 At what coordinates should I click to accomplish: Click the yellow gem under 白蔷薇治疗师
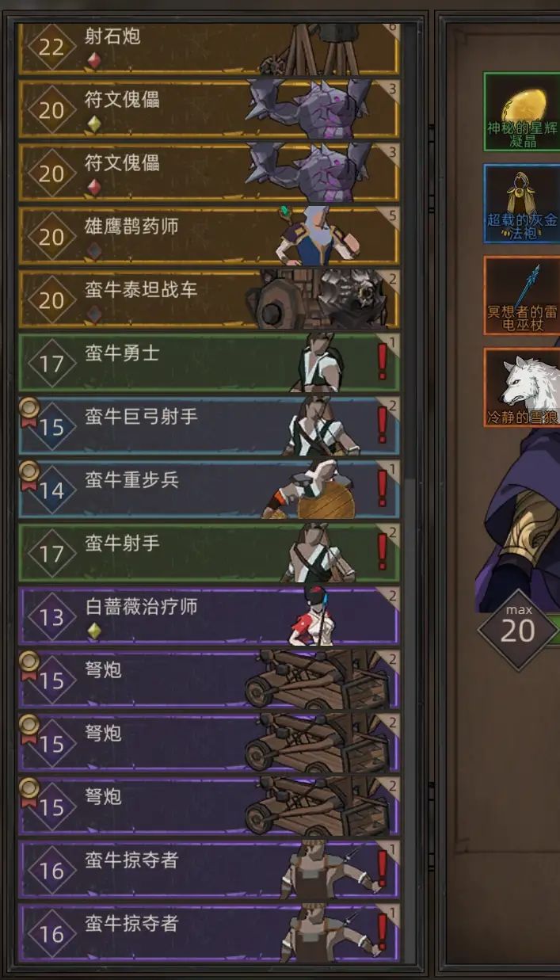coord(94,631)
